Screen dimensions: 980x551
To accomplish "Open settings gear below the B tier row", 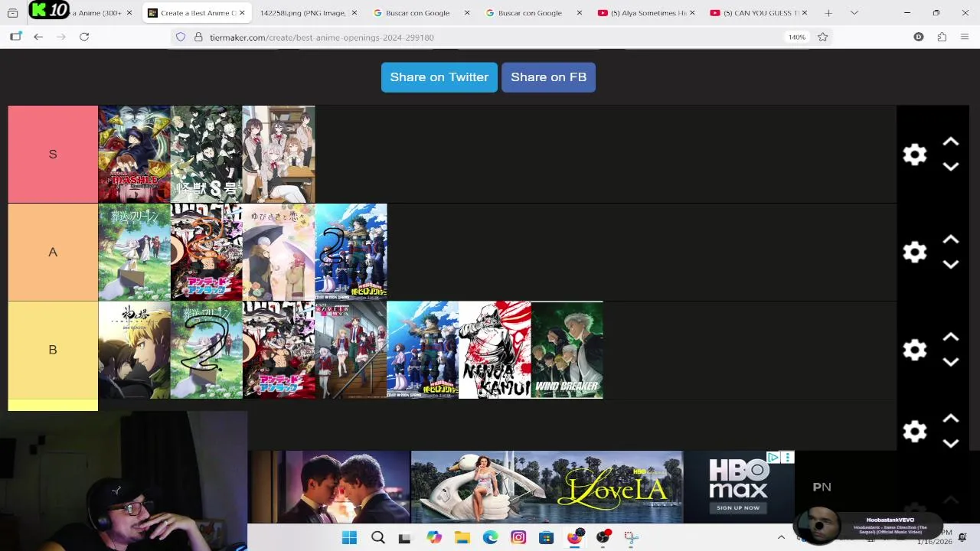I will point(915,432).
